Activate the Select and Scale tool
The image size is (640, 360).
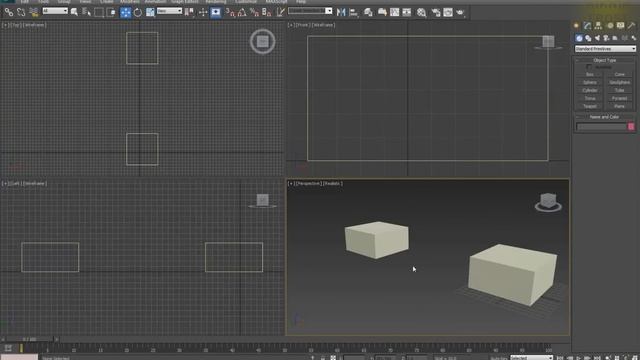[x=150, y=13]
